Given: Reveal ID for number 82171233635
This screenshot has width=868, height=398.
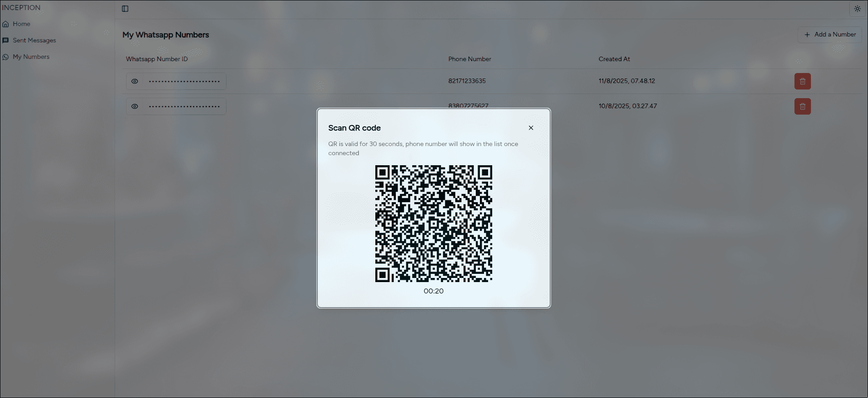Looking at the screenshot, I should coord(135,81).
